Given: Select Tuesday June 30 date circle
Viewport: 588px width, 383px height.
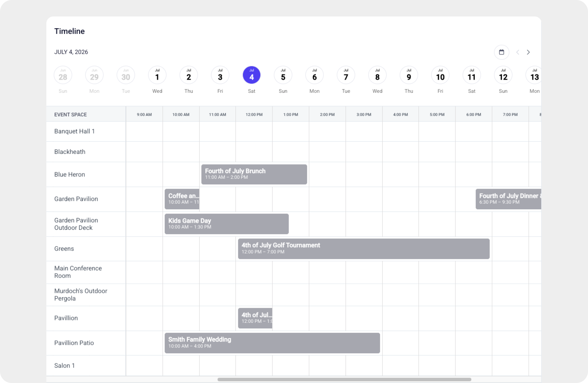Looking at the screenshot, I should point(126,75).
